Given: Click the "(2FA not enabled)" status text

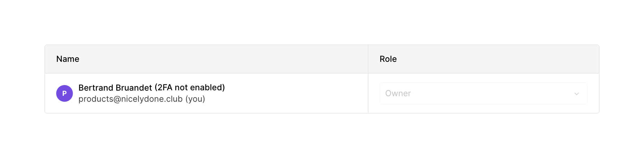Looking at the screenshot, I should [x=190, y=88].
